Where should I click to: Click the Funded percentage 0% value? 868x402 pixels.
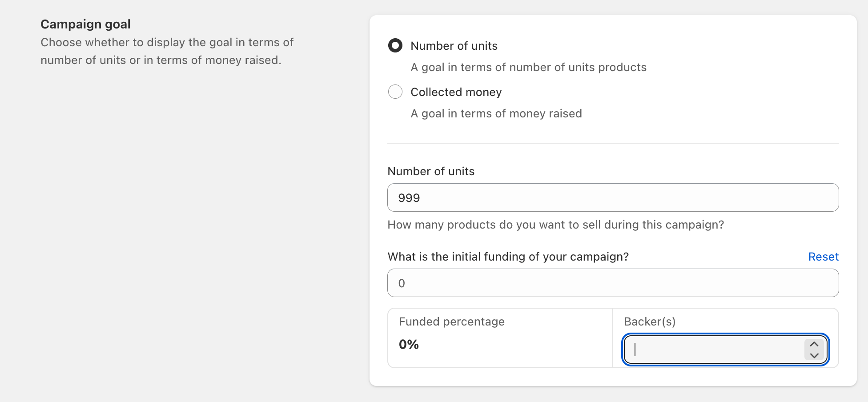[409, 344]
